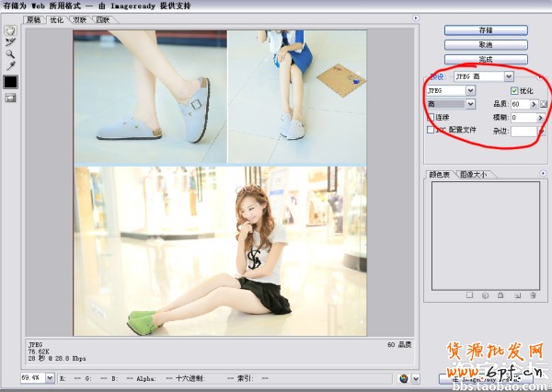Click the preview in browser icon
Image resolution: width=552 pixels, height=392 pixels.
point(406,378)
